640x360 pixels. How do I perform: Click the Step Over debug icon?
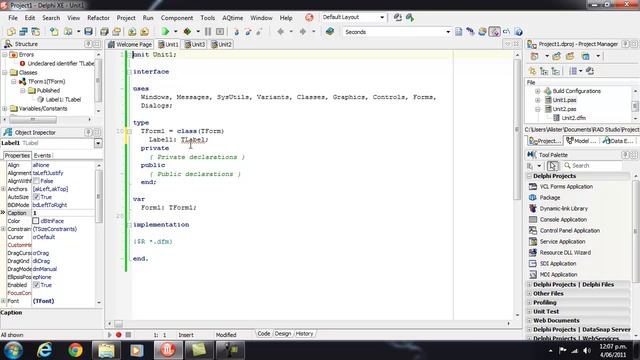tap(248, 31)
